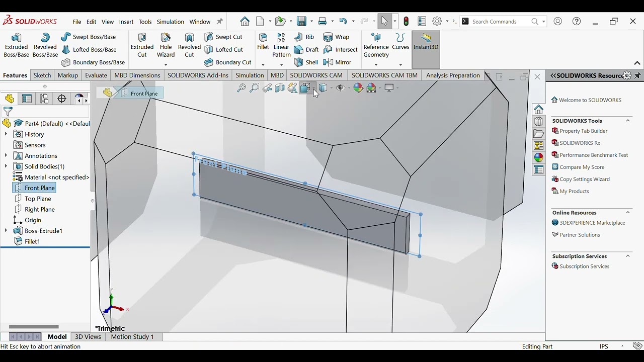
Task: Open the Hole Wizard dropdown arrow
Action: (166, 64)
